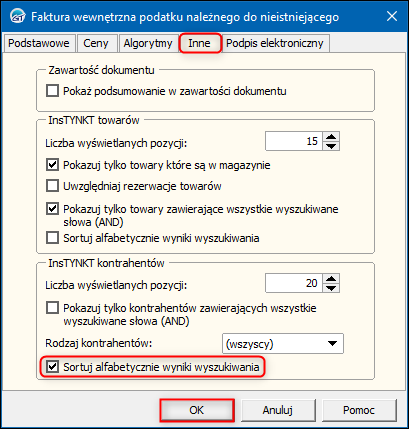
Task: Enable Uwzględniaj rezerwacje towarów
Action: tap(52, 186)
